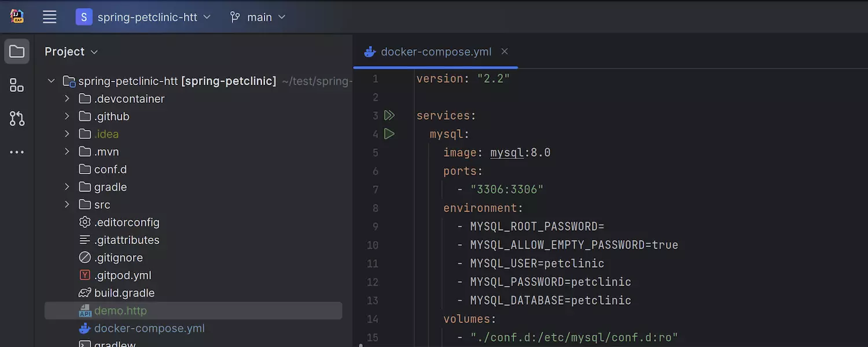This screenshot has width=868, height=347.
Task: Open the main hamburger menu
Action: tap(50, 17)
